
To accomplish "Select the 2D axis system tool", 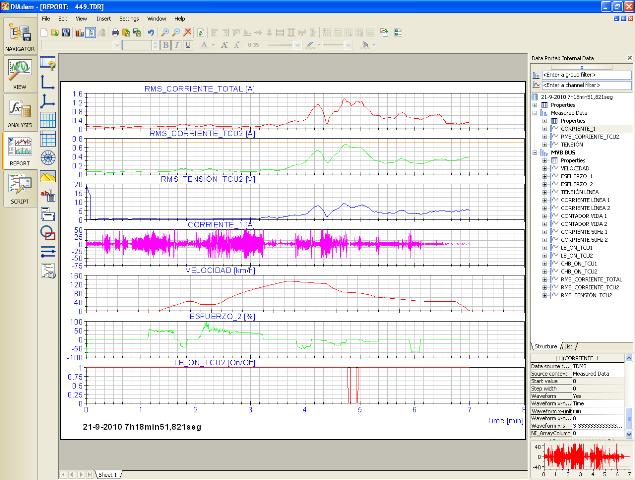I will 47,82.
